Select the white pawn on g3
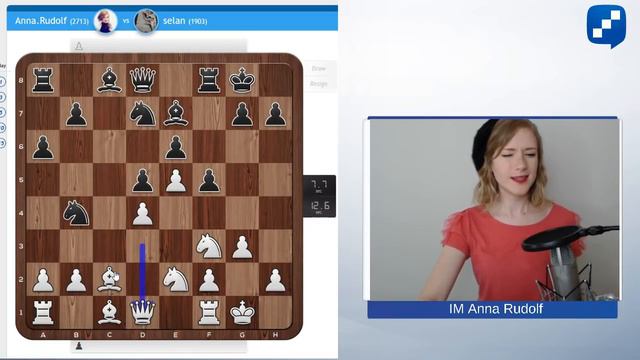Screen dimensions: 640x360 coord(242,247)
